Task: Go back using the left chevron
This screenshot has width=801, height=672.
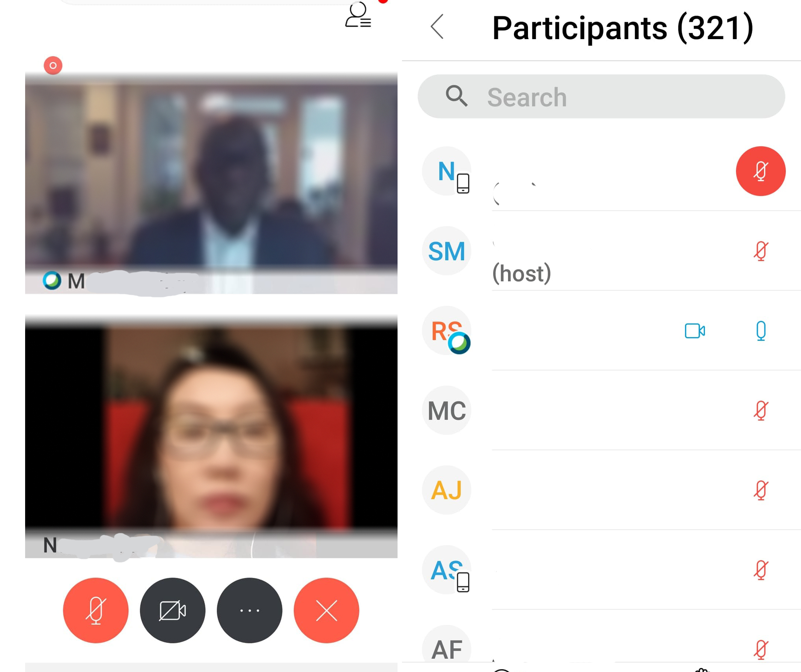Action: 437,27
